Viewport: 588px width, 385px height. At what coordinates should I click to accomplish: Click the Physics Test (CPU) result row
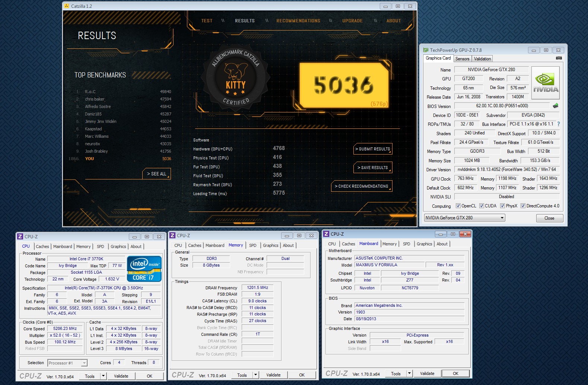click(x=239, y=158)
